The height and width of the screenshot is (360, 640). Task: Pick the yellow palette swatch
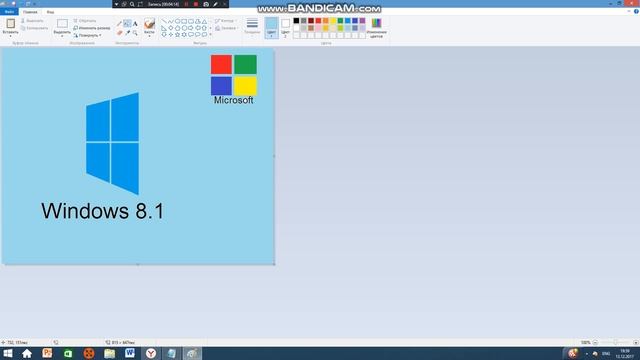pos(333,21)
